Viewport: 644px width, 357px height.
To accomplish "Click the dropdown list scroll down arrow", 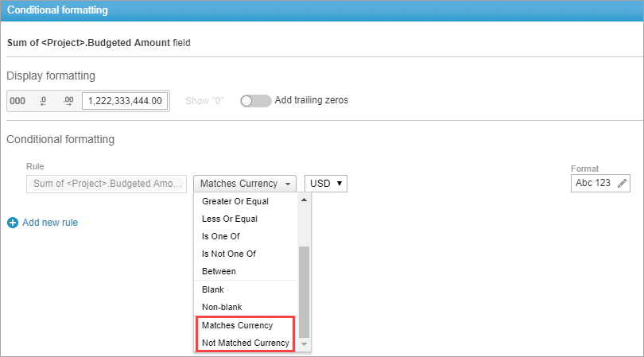I will click(x=304, y=344).
